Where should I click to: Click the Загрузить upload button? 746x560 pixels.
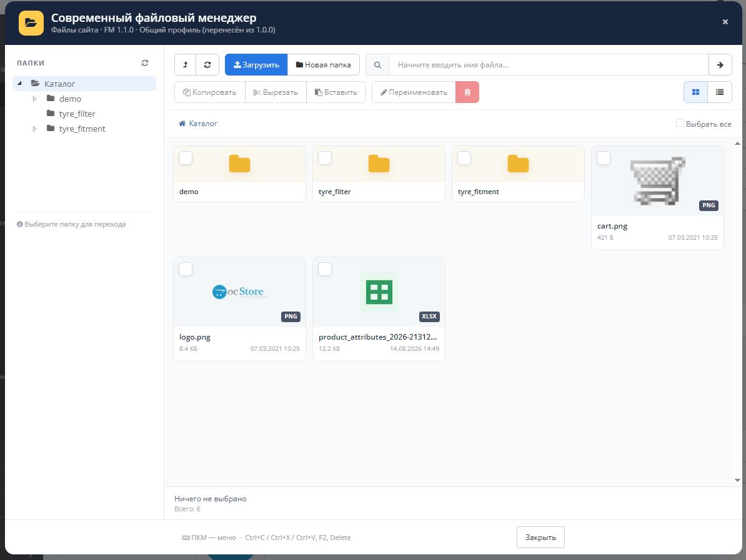pyautogui.click(x=256, y=65)
